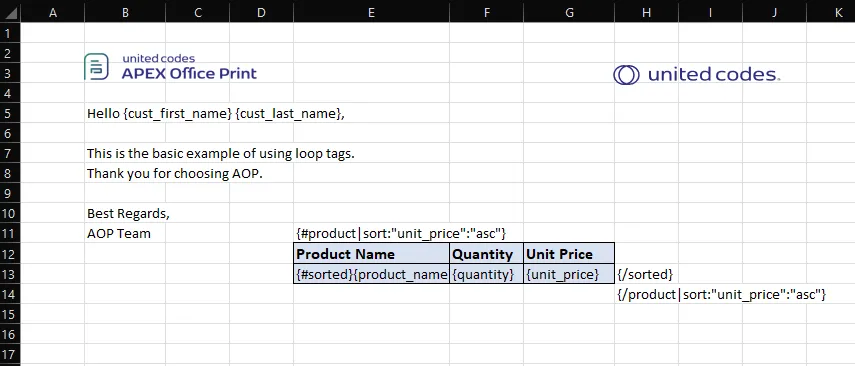Select row 12 header
The height and width of the screenshot is (366, 855).
(x=10, y=254)
